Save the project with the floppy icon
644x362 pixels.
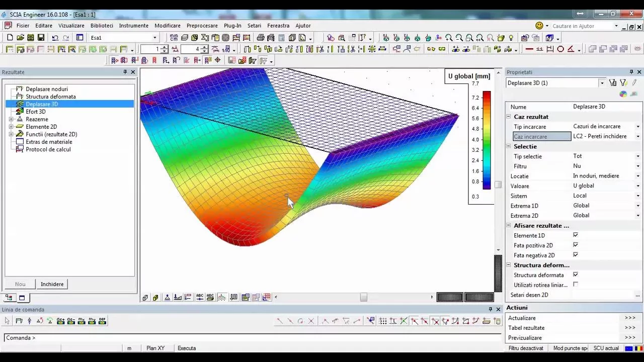41,38
